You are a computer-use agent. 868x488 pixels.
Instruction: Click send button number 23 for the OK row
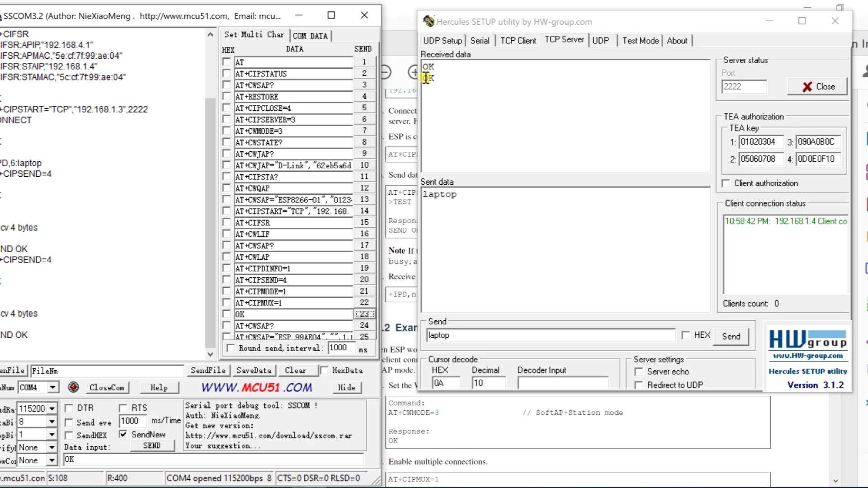[364, 314]
